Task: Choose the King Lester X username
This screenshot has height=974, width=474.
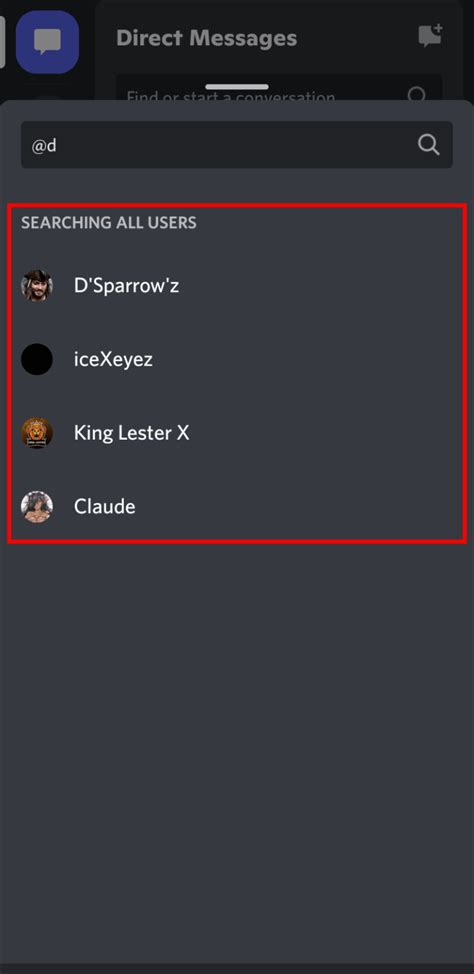Action: tap(131, 433)
